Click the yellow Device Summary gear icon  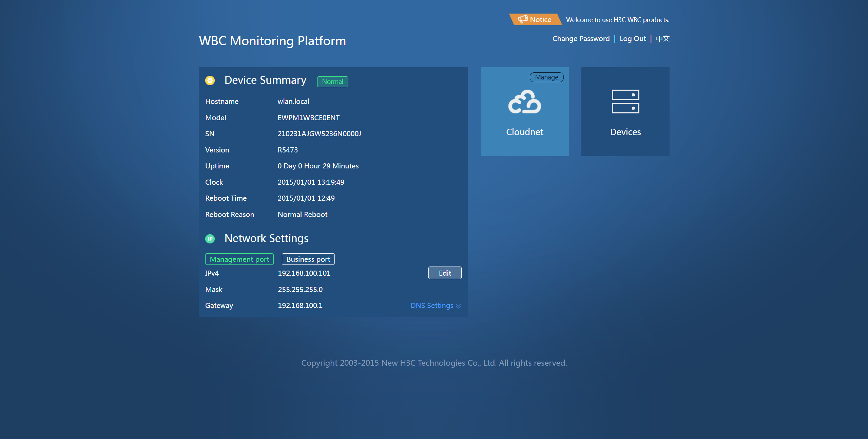(x=210, y=80)
